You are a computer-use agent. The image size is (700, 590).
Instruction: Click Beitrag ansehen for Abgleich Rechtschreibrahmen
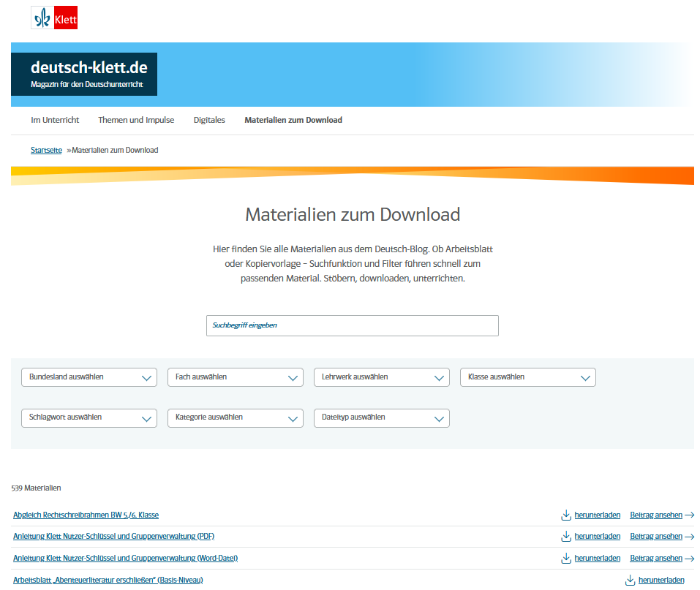656,515
